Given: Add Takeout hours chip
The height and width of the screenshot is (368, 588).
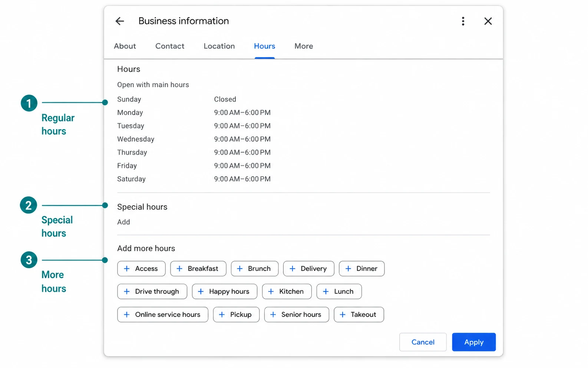Looking at the screenshot, I should (x=359, y=315).
